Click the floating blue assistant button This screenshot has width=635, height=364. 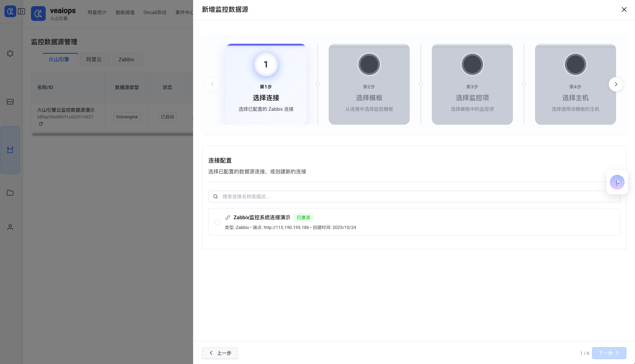point(617,182)
